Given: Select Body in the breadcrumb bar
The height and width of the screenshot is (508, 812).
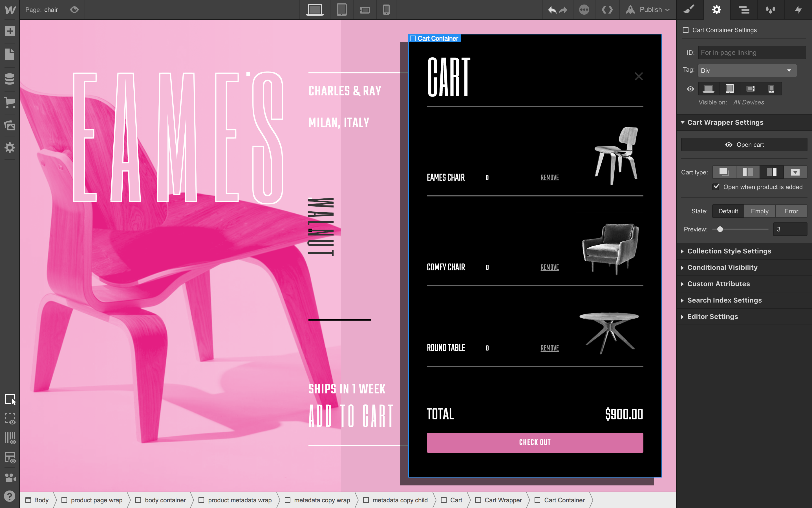Looking at the screenshot, I should tap(37, 500).
